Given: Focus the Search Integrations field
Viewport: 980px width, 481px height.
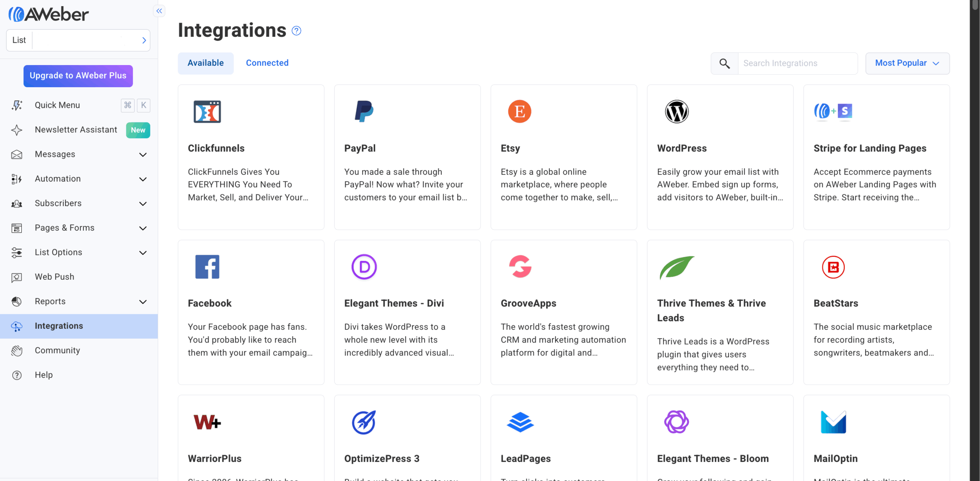Looking at the screenshot, I should (x=797, y=63).
